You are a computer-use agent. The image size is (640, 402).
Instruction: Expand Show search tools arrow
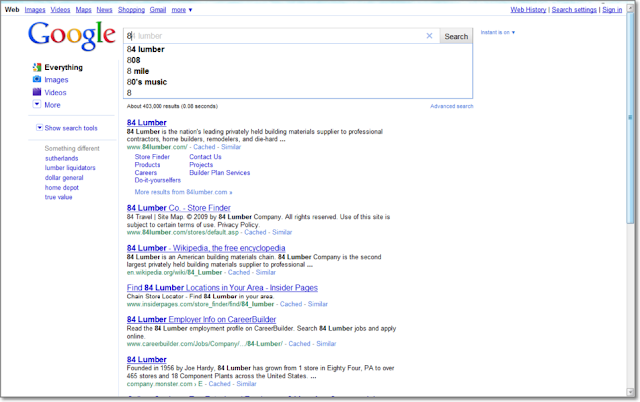[39, 128]
